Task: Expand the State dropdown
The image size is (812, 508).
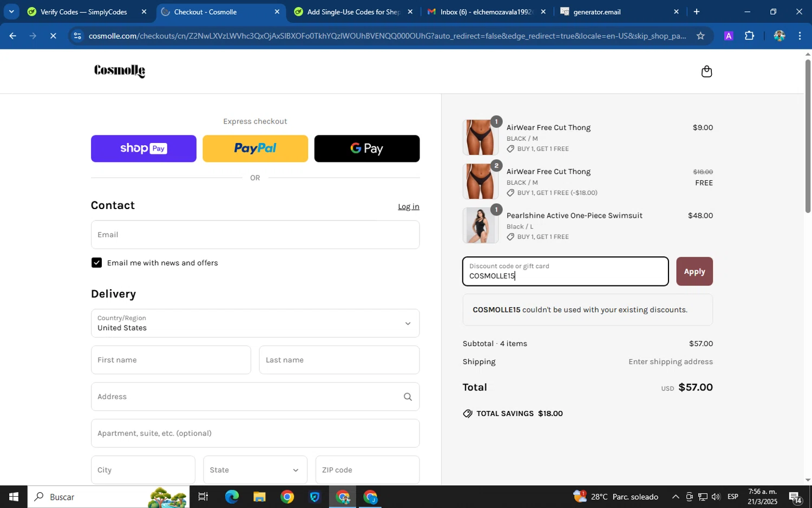Action: coord(255,470)
